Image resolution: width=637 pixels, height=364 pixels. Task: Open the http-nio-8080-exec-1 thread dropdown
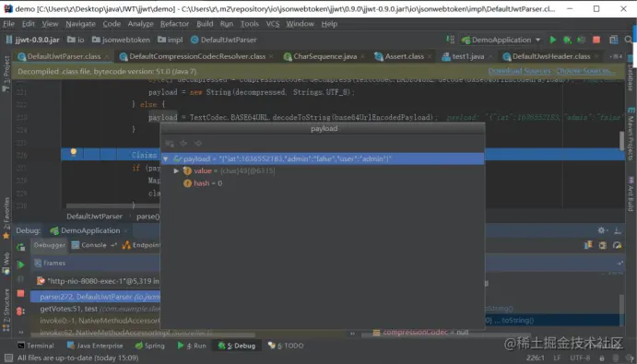click(x=98, y=281)
